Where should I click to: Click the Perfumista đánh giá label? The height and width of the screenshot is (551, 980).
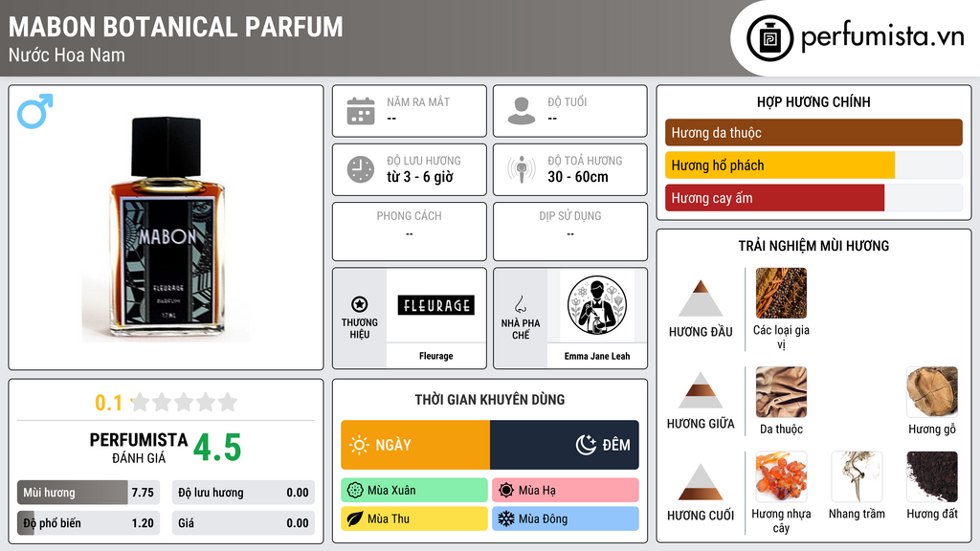pyautogui.click(x=138, y=448)
